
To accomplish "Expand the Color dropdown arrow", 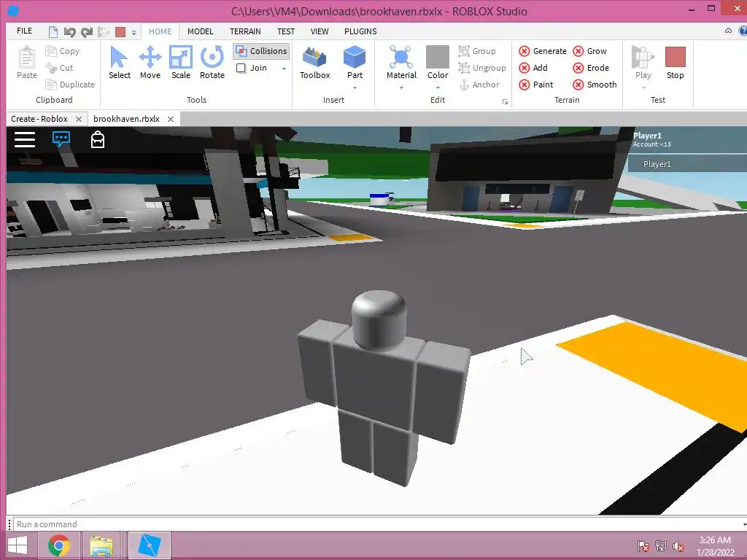I will pos(438,87).
